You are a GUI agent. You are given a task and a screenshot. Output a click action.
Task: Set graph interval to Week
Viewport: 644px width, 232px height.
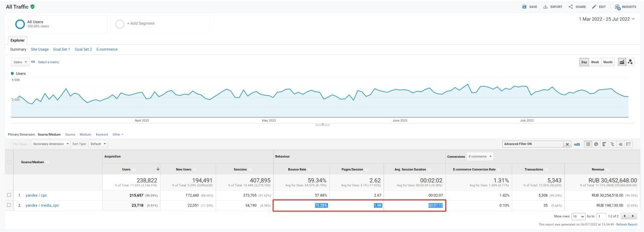pyautogui.click(x=595, y=62)
